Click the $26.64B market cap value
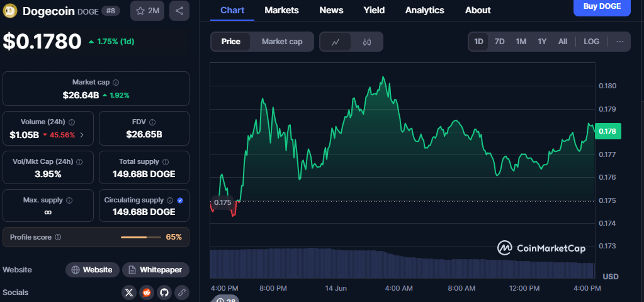The height and width of the screenshot is (302, 644). (81, 95)
